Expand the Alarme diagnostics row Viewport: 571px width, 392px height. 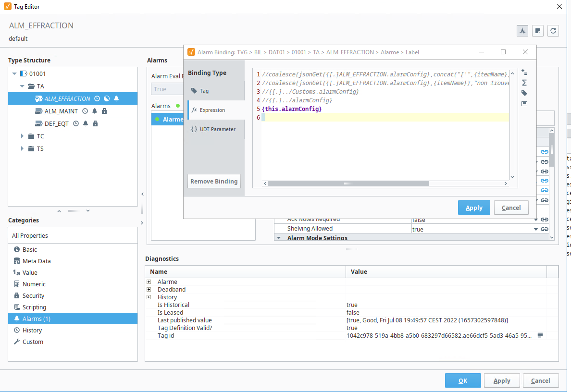click(149, 282)
